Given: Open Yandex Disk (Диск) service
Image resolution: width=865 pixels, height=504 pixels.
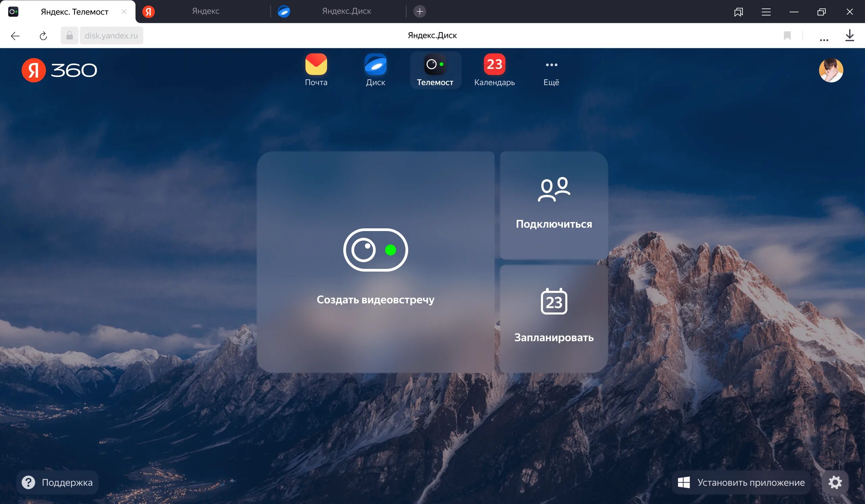Looking at the screenshot, I should 375,70.
